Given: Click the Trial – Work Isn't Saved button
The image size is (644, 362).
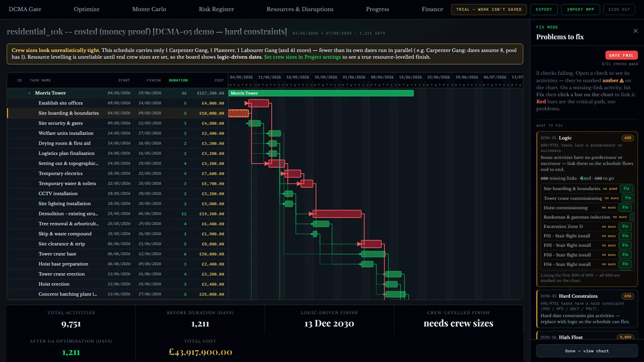Looking at the screenshot, I should click(x=489, y=10).
